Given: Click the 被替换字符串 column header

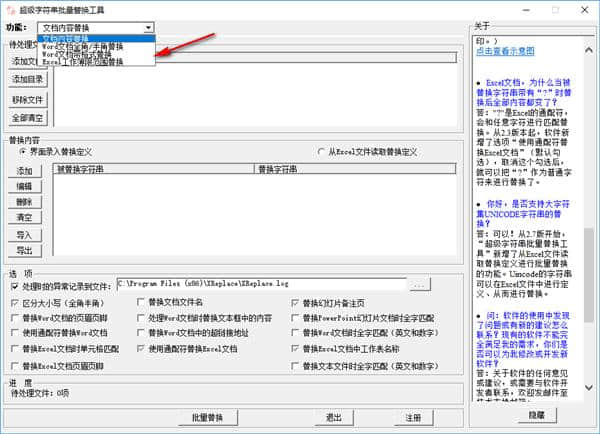Looking at the screenshot, I should coord(154,169).
